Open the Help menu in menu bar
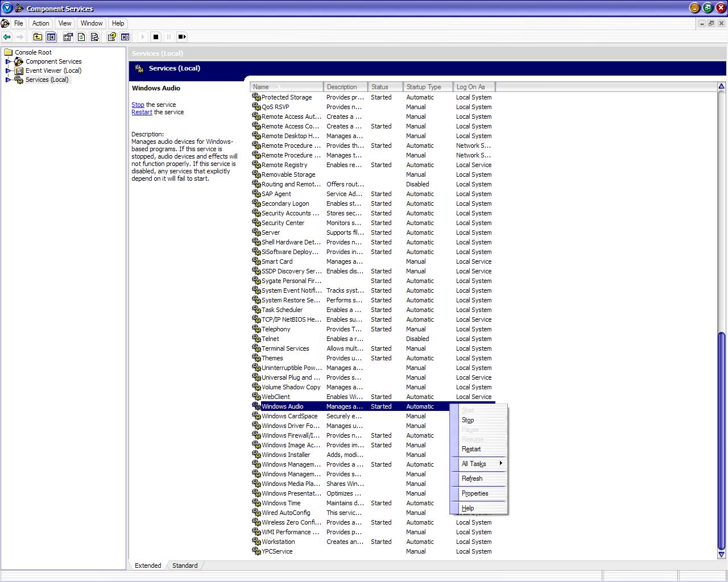 pyautogui.click(x=118, y=23)
